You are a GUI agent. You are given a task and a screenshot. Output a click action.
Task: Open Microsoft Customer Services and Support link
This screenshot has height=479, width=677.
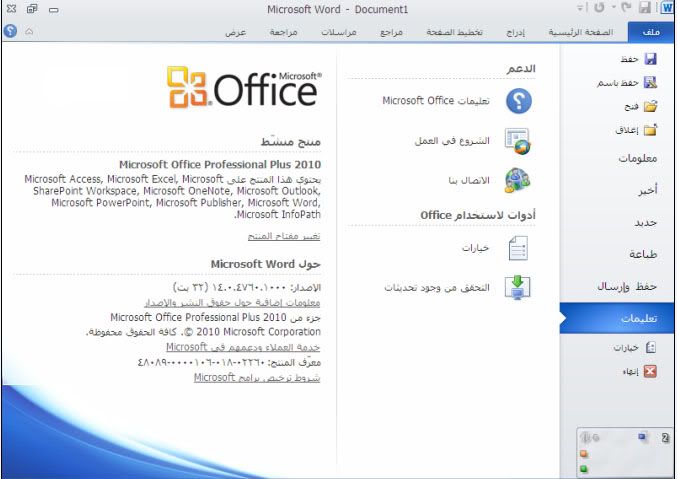pos(243,347)
